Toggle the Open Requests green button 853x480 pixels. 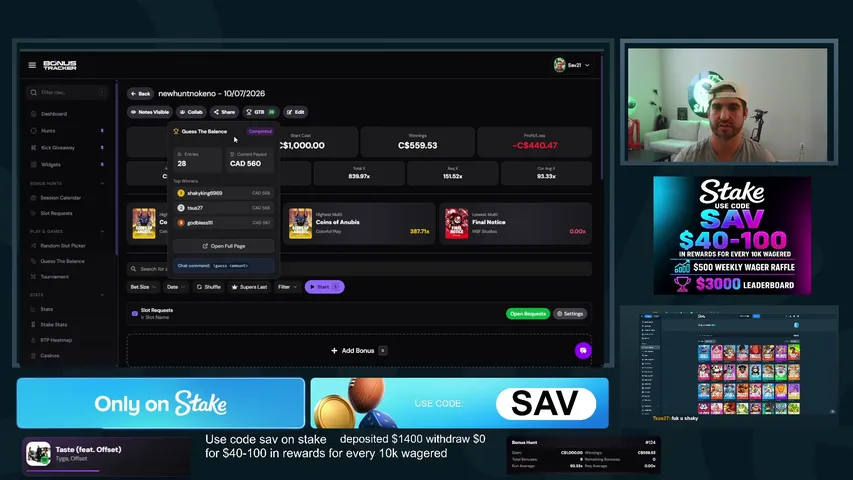click(528, 313)
